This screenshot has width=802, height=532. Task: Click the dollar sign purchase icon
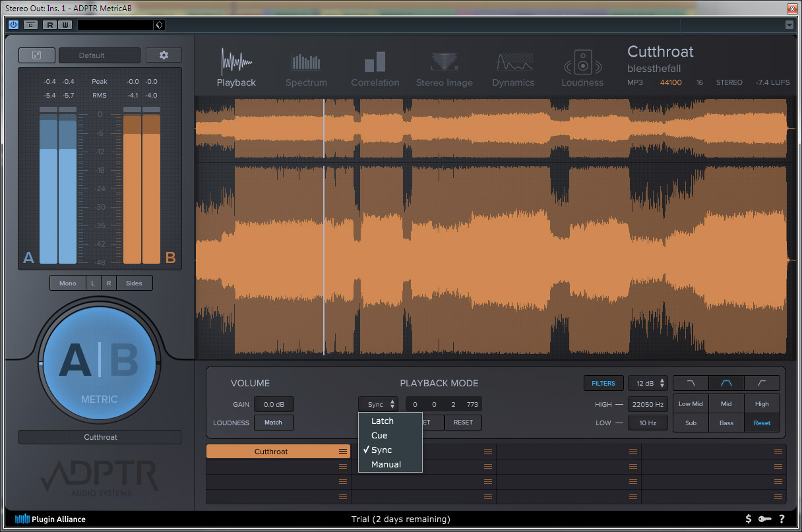coord(749,519)
